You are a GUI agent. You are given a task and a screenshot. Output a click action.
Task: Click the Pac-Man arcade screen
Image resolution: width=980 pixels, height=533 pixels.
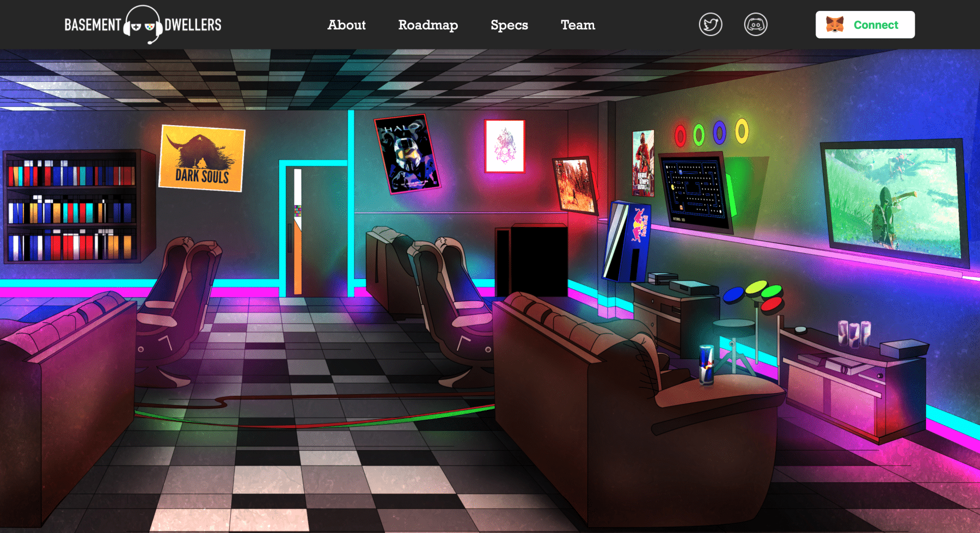(x=694, y=192)
